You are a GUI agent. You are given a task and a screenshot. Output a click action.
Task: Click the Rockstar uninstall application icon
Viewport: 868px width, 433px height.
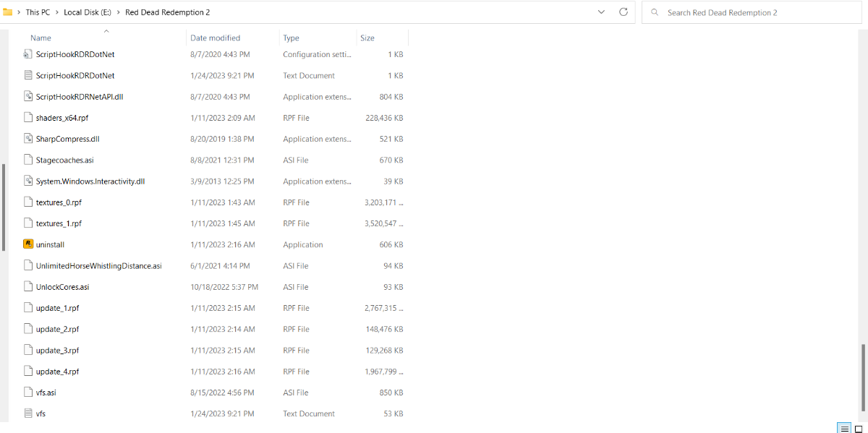[x=28, y=244]
